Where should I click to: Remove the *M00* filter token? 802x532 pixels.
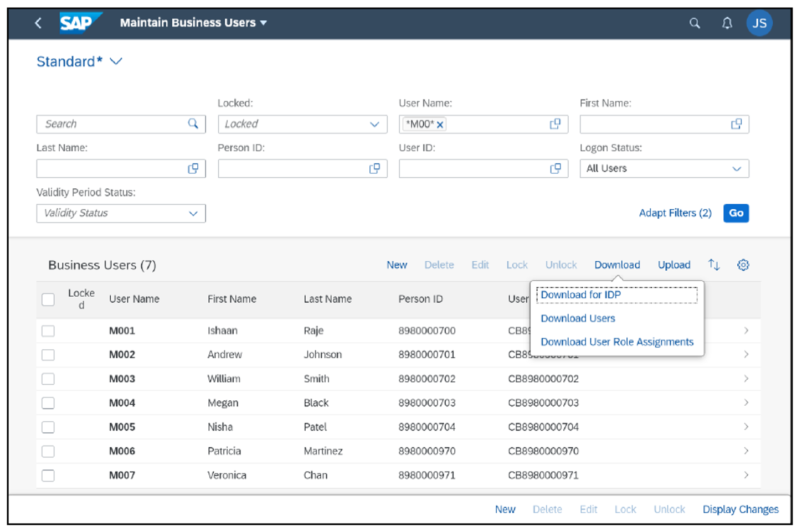(439, 124)
